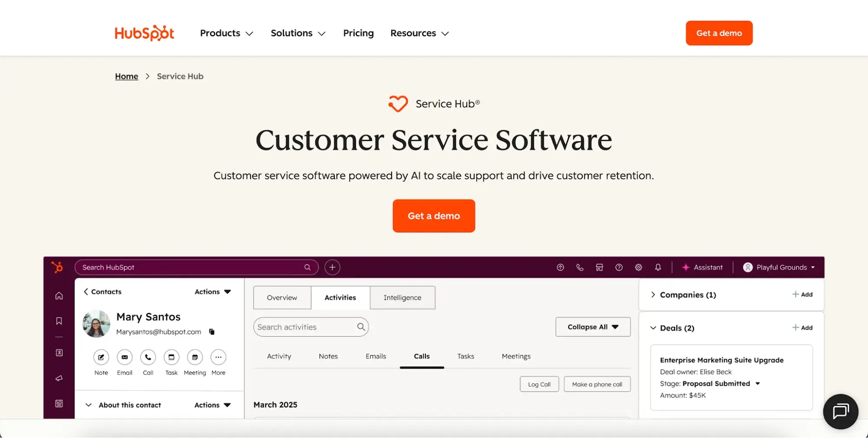
Task: Click the Log Call button
Action: 539,384
